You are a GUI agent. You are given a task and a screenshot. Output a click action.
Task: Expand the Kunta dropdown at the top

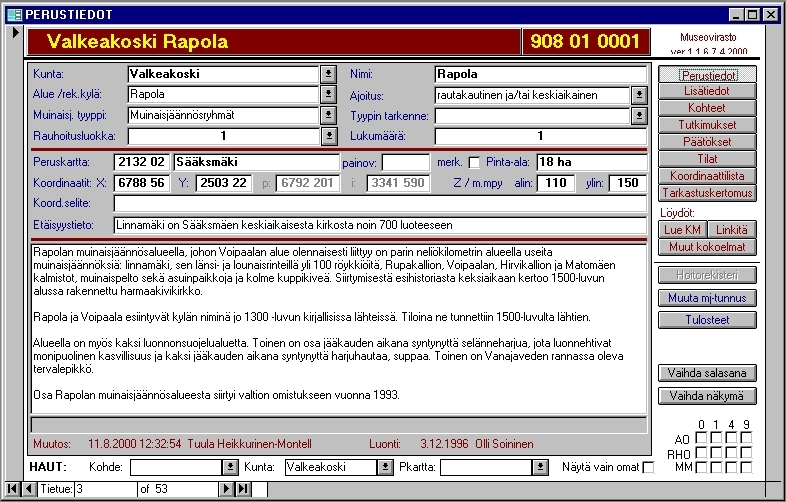(328, 74)
